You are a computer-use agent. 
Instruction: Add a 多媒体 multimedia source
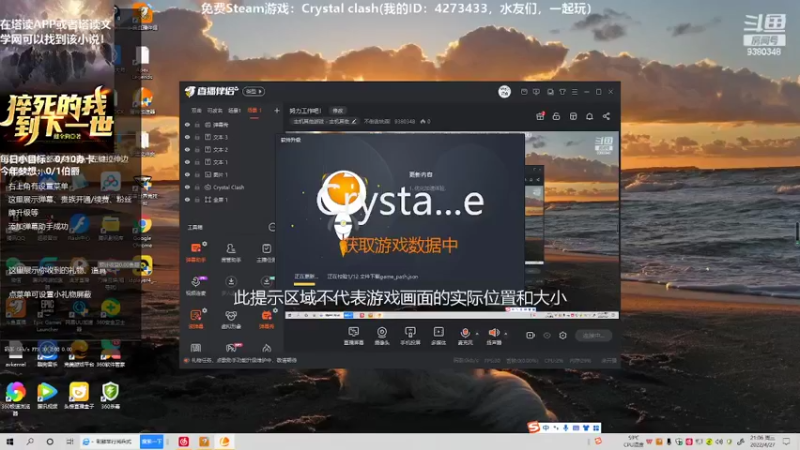pyautogui.click(x=438, y=335)
